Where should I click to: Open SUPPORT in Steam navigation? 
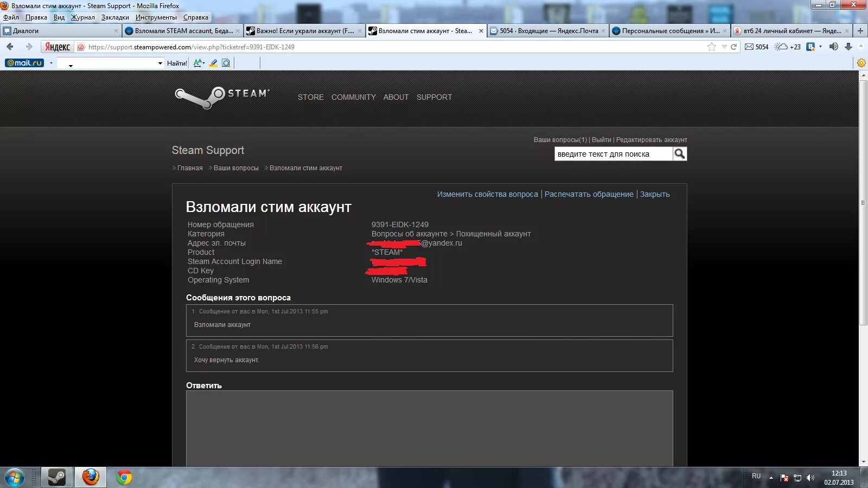[x=434, y=97]
